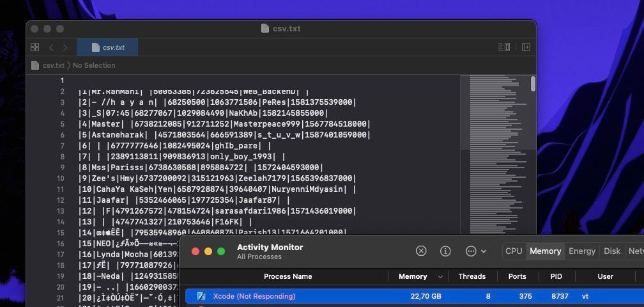Screen dimensions: 644x307
Task: Sort by Memory column header
Action: (x=418, y=276)
